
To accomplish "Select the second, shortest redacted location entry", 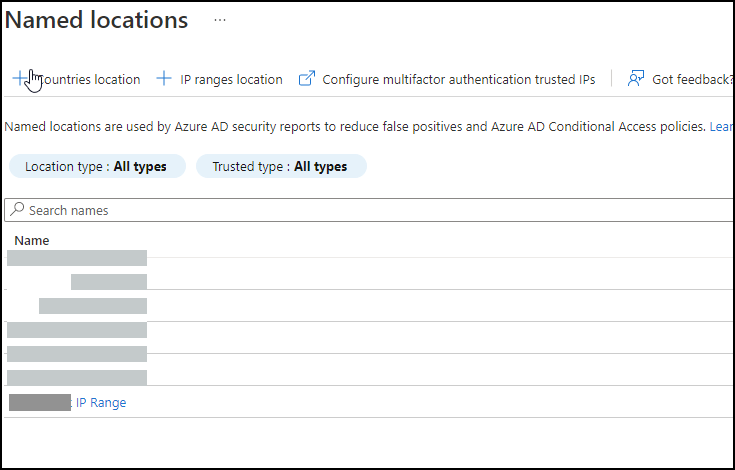I will pos(109,282).
